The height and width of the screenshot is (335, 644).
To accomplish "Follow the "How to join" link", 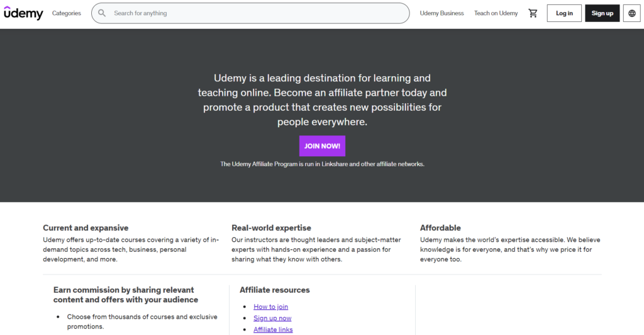I will click(270, 307).
